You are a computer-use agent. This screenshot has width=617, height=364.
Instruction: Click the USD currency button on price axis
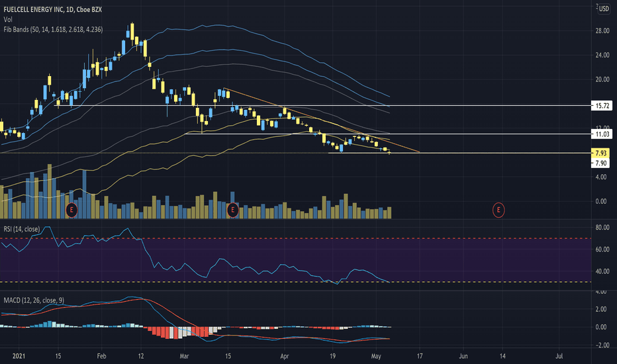(x=604, y=9)
